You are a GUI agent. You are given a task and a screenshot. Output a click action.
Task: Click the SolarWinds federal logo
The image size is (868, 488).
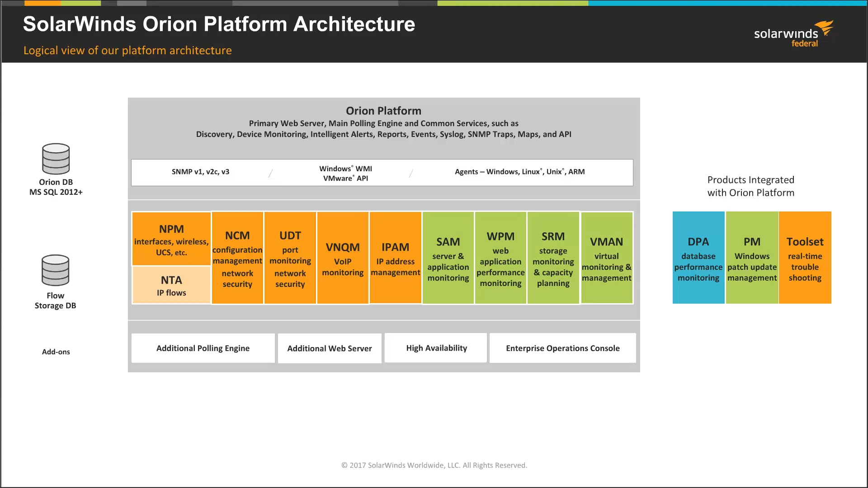point(793,34)
